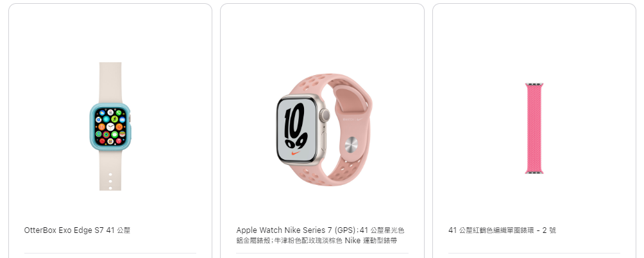Click the 41 公釐紅鶴色編織單圈錶環 - 2 號 title
This screenshot has width=644, height=258.
click(x=502, y=230)
